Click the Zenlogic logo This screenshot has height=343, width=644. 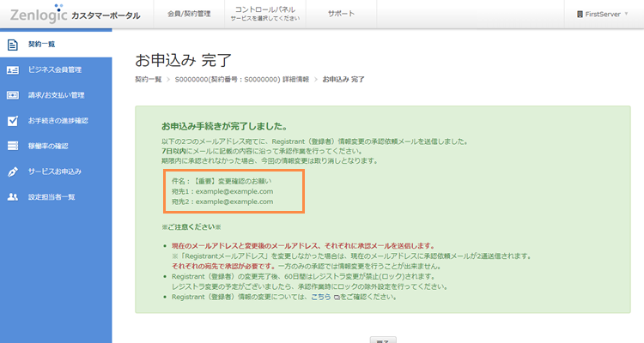(38, 14)
